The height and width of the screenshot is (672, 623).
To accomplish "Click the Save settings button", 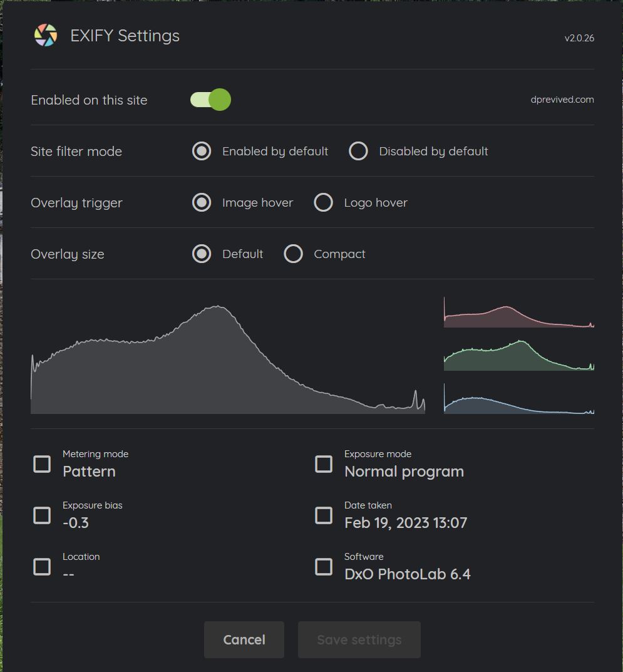I will pos(359,640).
